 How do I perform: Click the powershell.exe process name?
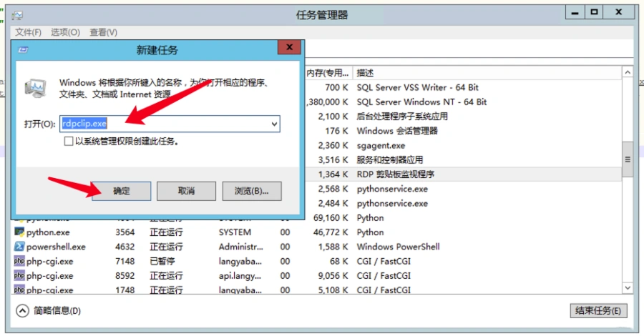(x=56, y=247)
